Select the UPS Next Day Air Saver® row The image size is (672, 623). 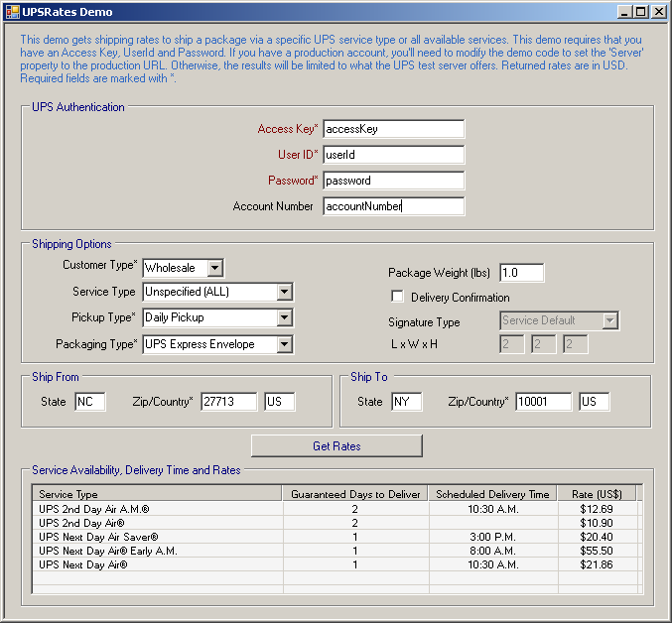(x=336, y=537)
